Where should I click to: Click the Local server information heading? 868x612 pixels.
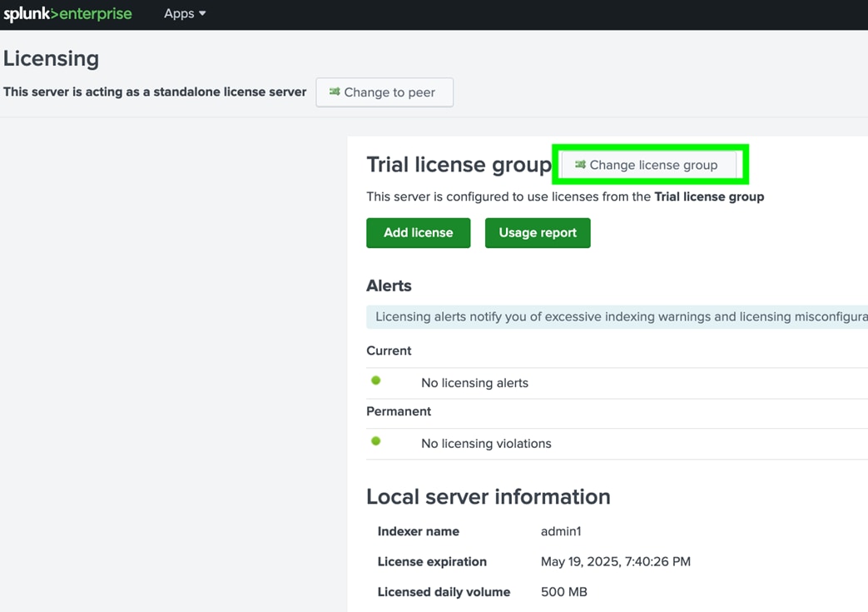coord(489,497)
